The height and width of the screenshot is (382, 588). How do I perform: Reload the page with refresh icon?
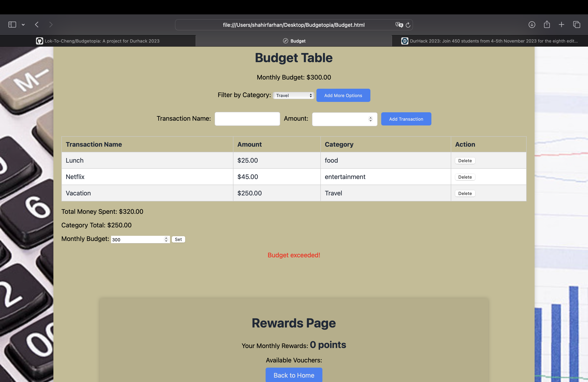[x=408, y=25]
